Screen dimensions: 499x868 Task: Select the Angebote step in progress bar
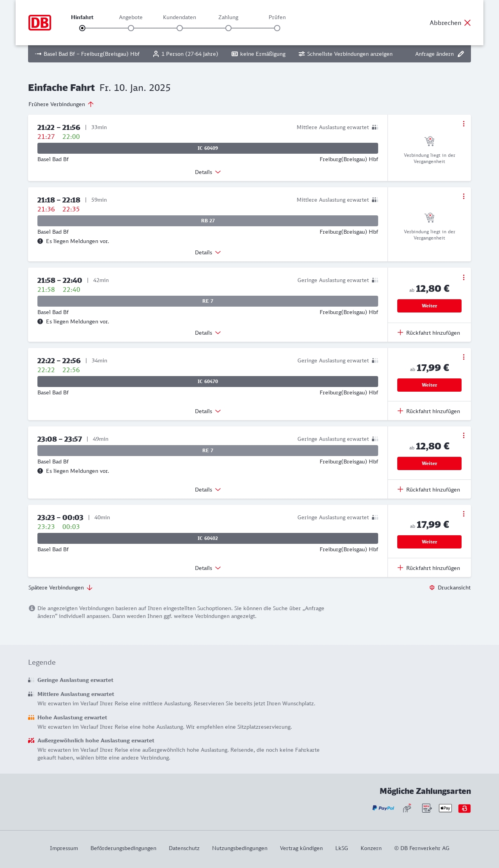(131, 28)
